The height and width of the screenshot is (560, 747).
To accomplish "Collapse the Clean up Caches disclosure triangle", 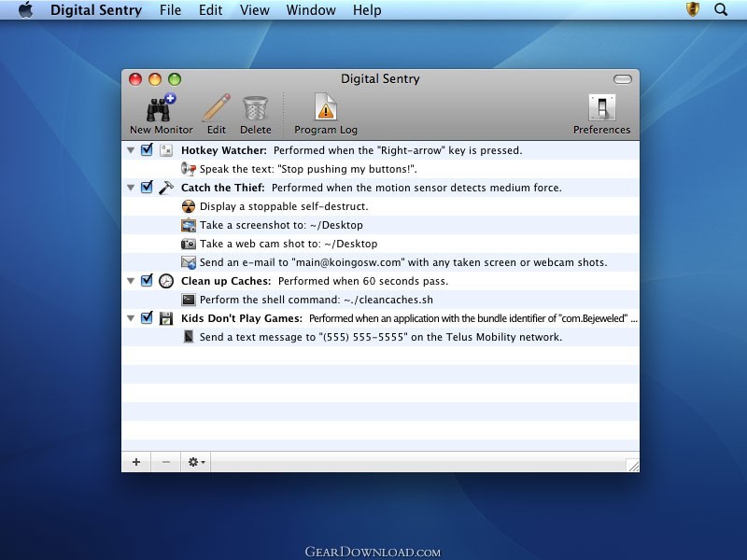I will [131, 281].
